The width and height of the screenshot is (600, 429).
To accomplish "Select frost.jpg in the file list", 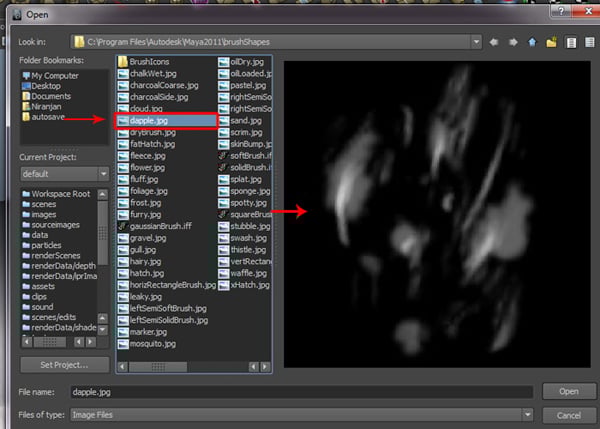I will tap(139, 203).
